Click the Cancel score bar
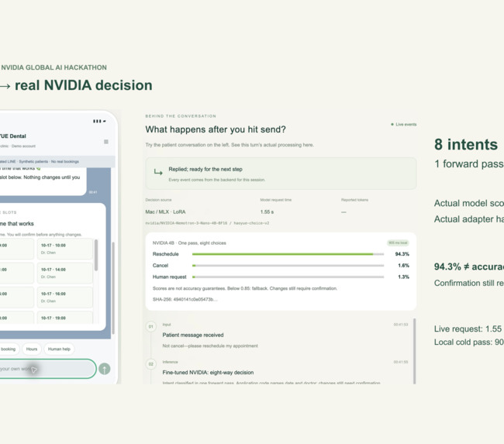Screen dimensions: 504x444 (x=288, y=266)
